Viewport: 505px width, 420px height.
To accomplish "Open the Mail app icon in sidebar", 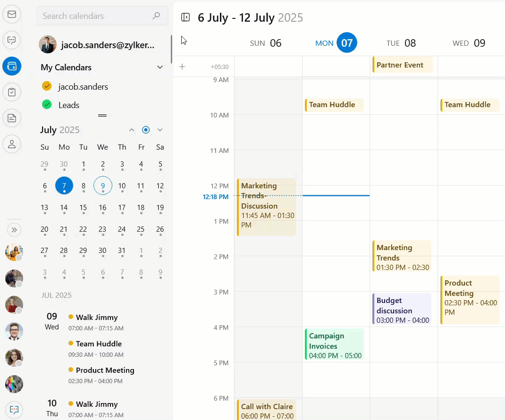I will click(x=12, y=15).
